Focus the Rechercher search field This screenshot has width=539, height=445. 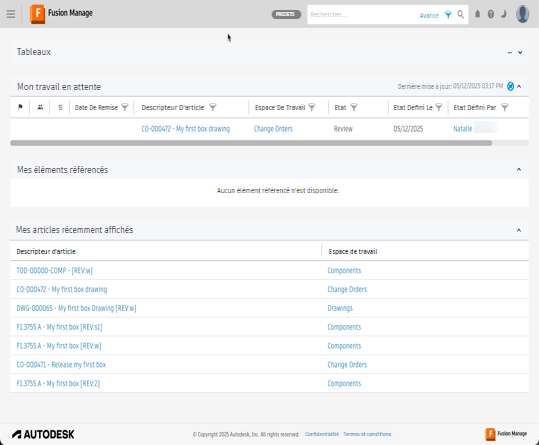click(363, 14)
